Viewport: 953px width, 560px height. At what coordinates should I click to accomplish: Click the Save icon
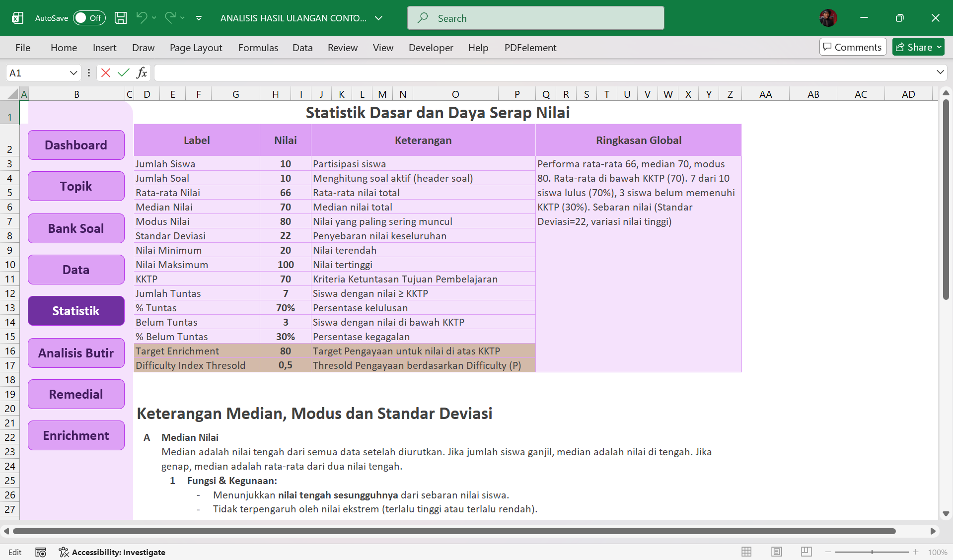[121, 18]
